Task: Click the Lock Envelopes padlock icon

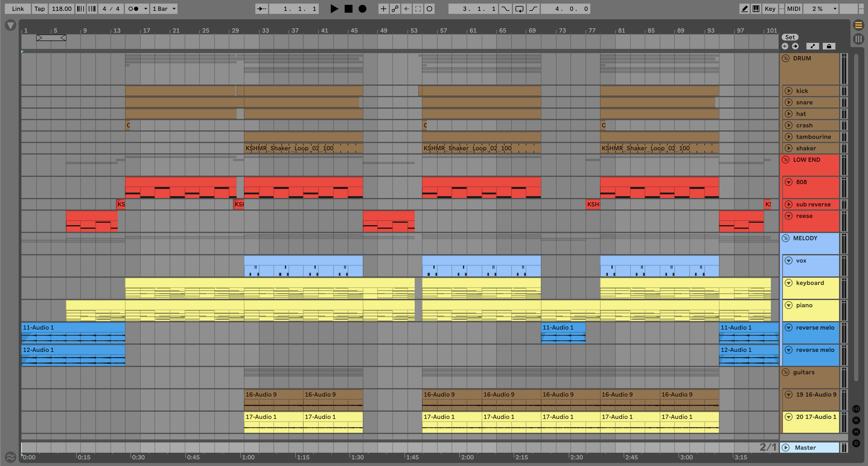Action: pyautogui.click(x=828, y=46)
